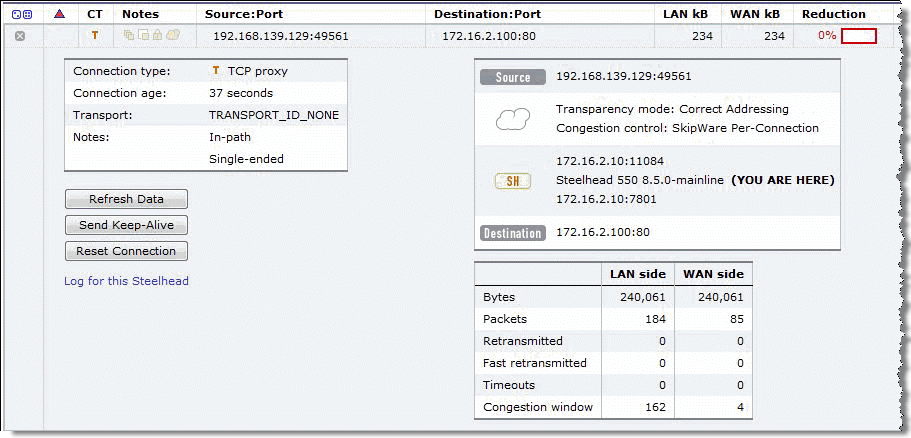This screenshot has height=438, width=911.
Task: Click the Send Keep-Alive button
Action: [126, 225]
